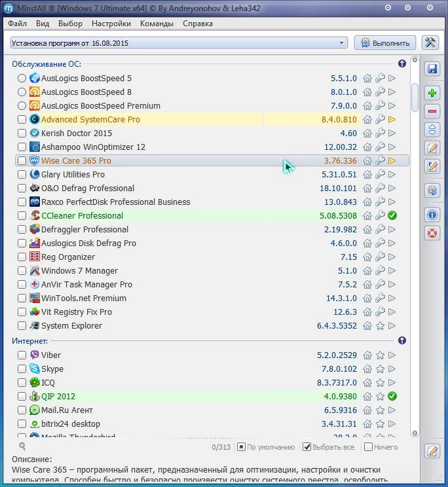Image resolution: width=448 pixels, height=487 pixels.
Task: Click the key icon for Reg Organizer
Action: coord(380,257)
